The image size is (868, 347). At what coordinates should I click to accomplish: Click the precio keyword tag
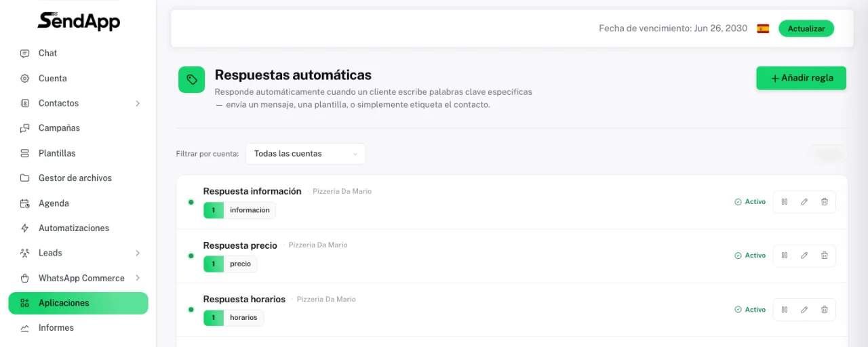(230, 264)
